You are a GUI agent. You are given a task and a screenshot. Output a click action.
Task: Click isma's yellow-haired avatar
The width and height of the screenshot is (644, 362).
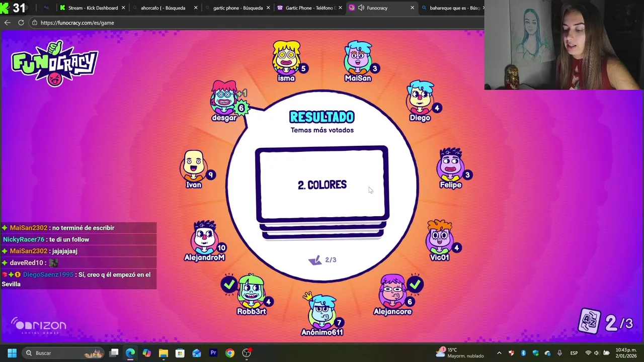coord(286,57)
